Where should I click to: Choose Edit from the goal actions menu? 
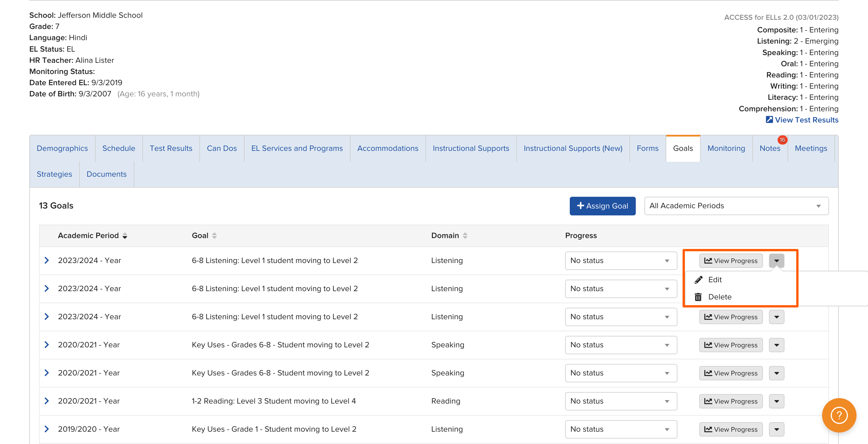pos(715,280)
